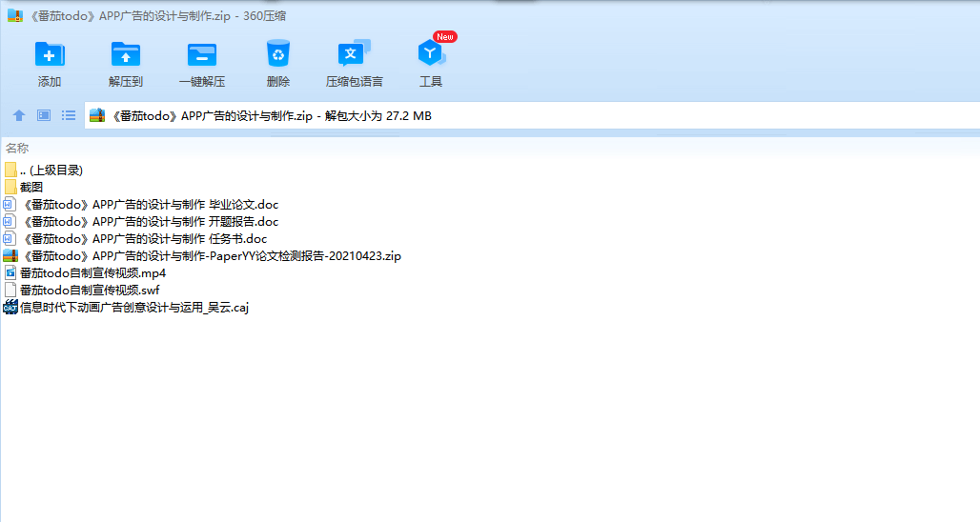This screenshot has width=980, height=522.
Task: Click the 360压缩 title bar app icon
Action: click(x=15, y=15)
